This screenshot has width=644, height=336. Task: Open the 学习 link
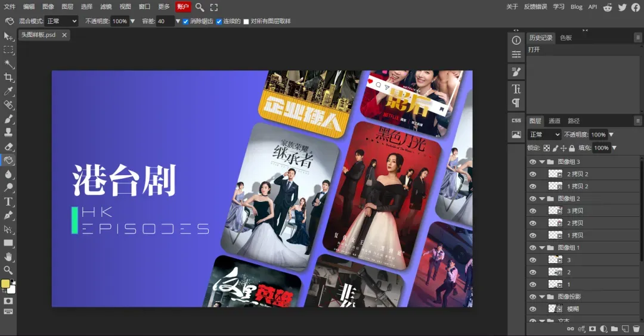[559, 7]
